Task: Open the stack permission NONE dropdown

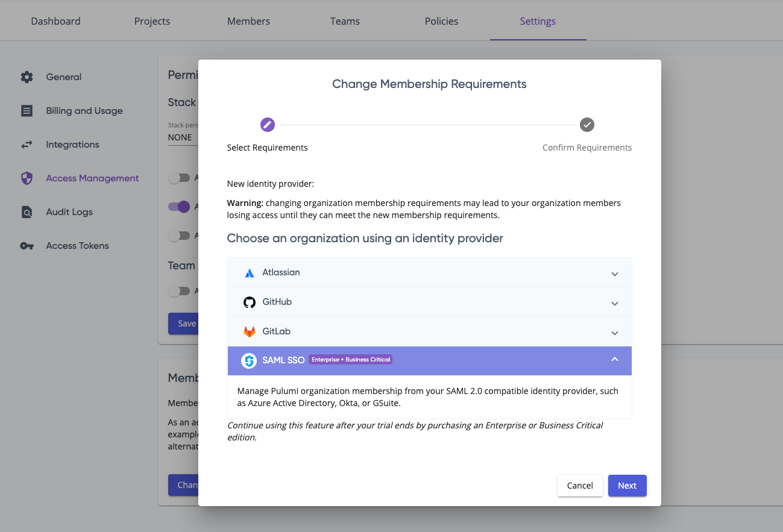Action: (183, 137)
